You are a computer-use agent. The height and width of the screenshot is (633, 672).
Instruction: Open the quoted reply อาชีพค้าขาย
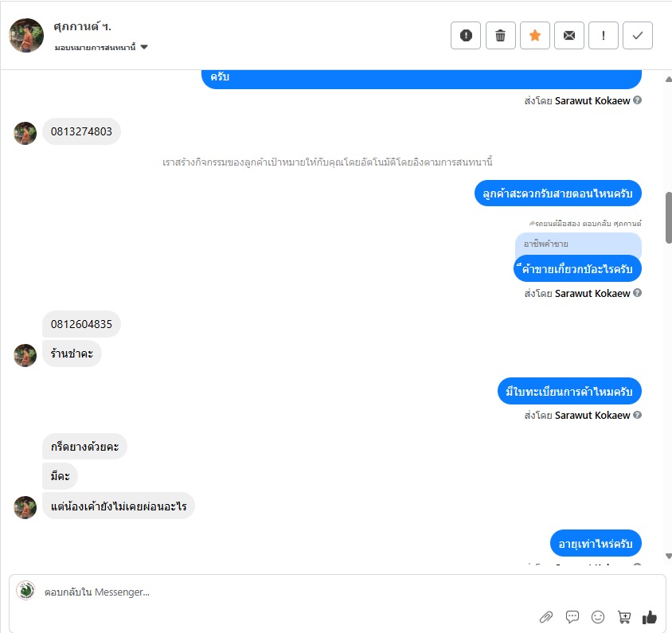click(x=578, y=244)
